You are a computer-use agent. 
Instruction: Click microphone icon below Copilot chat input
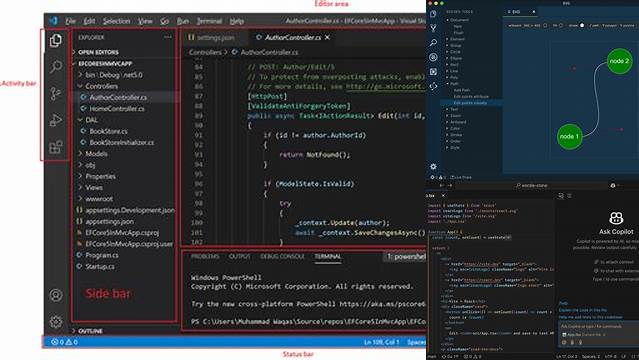pos(580,342)
